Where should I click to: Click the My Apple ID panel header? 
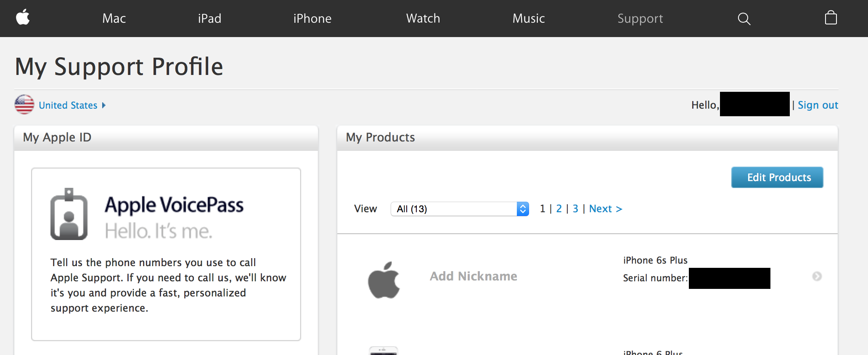point(166,138)
